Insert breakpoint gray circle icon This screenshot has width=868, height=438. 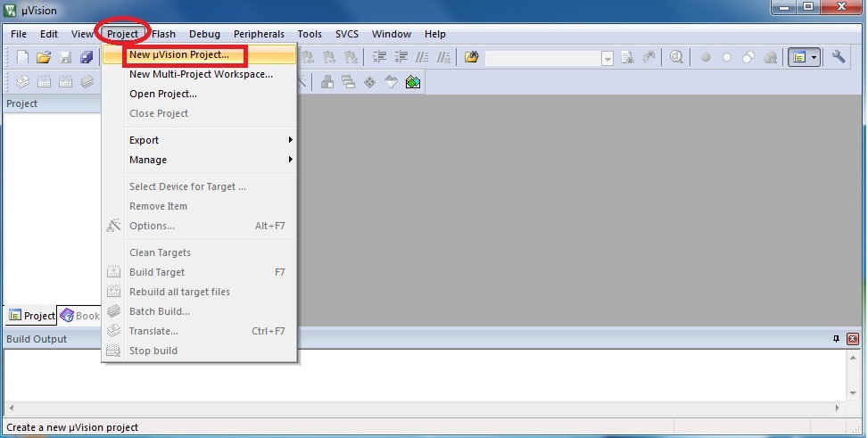(706, 57)
